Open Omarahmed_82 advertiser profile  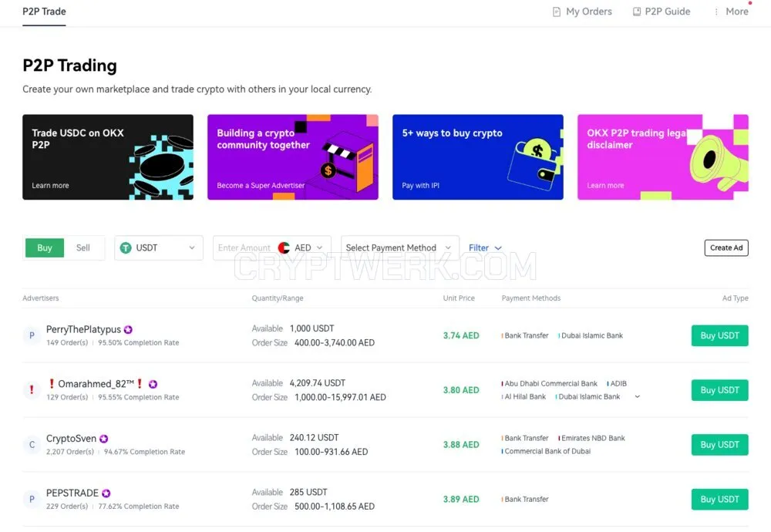[96, 384]
